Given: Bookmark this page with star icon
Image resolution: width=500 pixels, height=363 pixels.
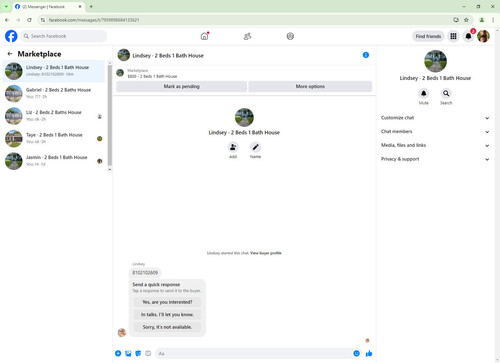Looking at the screenshot, I should tap(466, 20).
